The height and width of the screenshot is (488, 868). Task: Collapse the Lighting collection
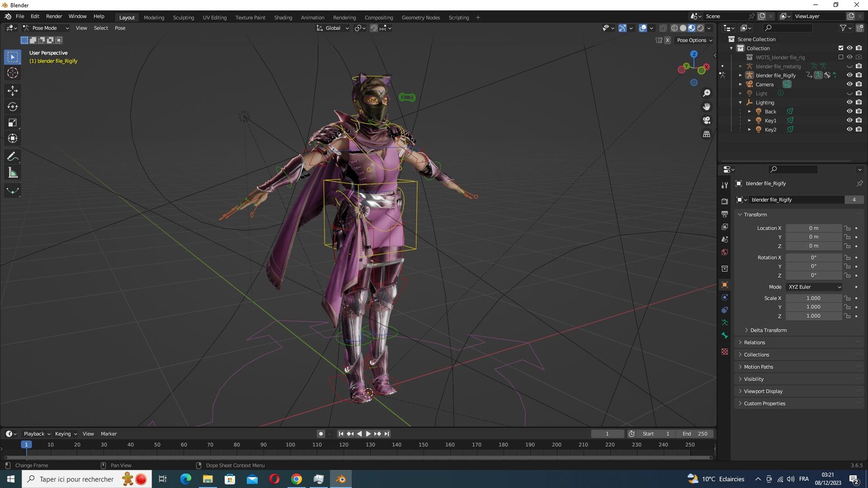click(741, 102)
